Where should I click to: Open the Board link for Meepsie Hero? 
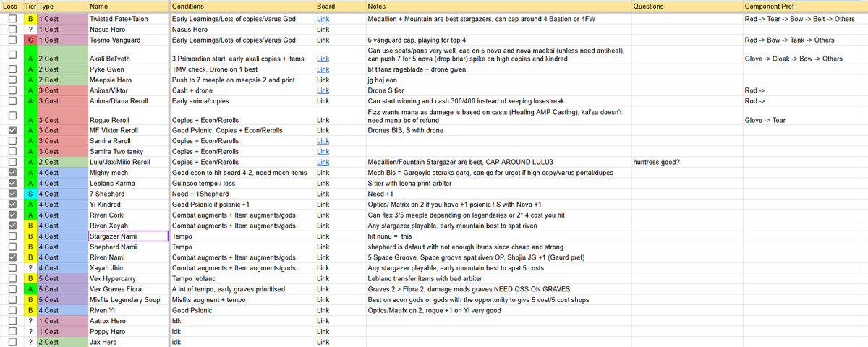[323, 80]
